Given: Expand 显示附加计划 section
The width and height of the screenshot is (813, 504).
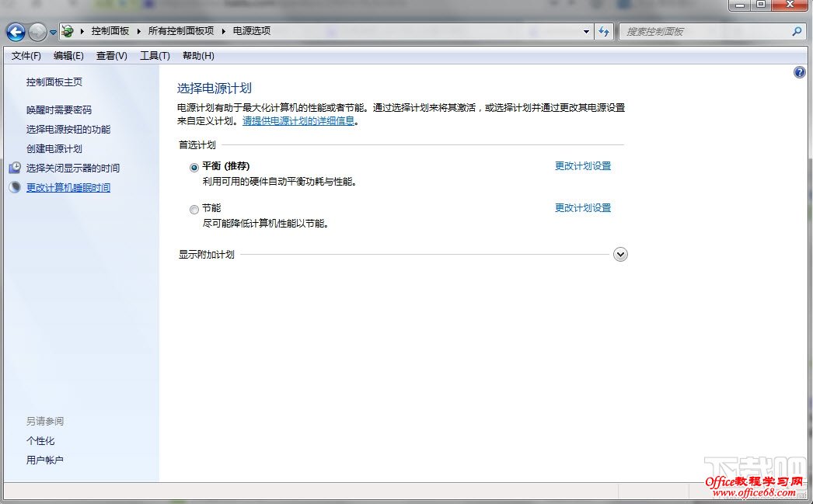Looking at the screenshot, I should [x=619, y=254].
